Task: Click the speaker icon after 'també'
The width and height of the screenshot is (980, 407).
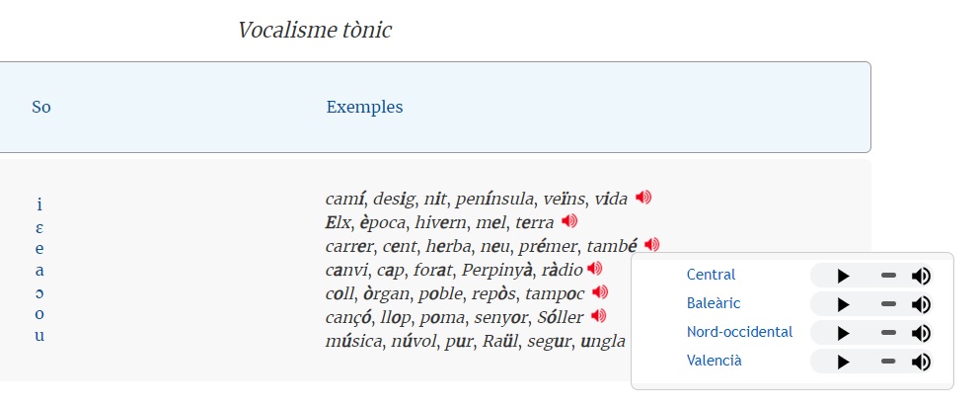Action: coord(651,245)
